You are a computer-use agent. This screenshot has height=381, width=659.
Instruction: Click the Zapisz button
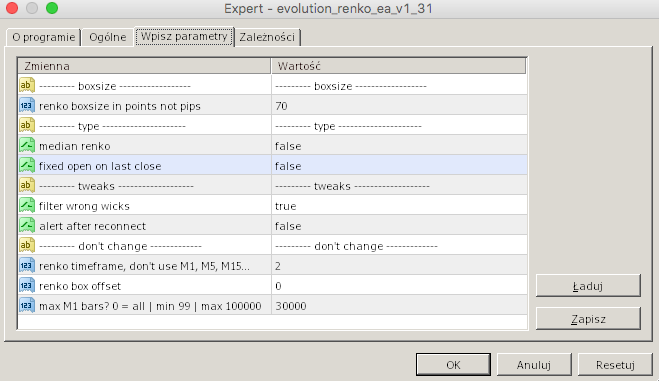click(588, 319)
